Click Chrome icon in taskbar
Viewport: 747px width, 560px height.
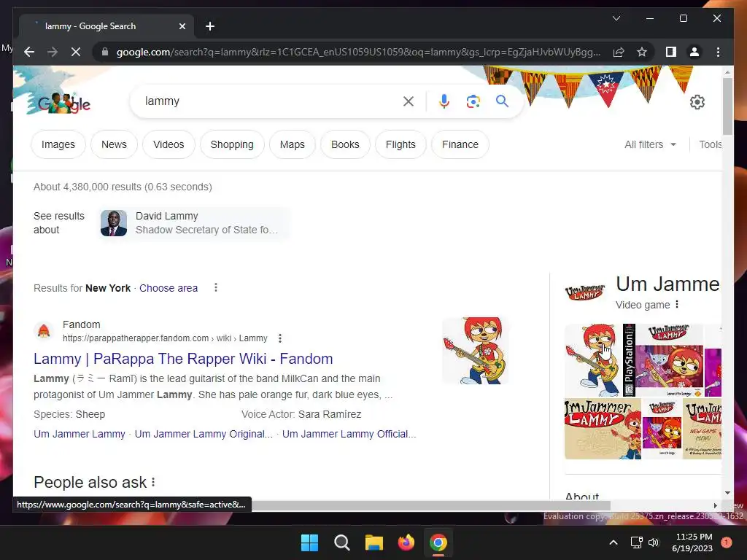(438, 542)
